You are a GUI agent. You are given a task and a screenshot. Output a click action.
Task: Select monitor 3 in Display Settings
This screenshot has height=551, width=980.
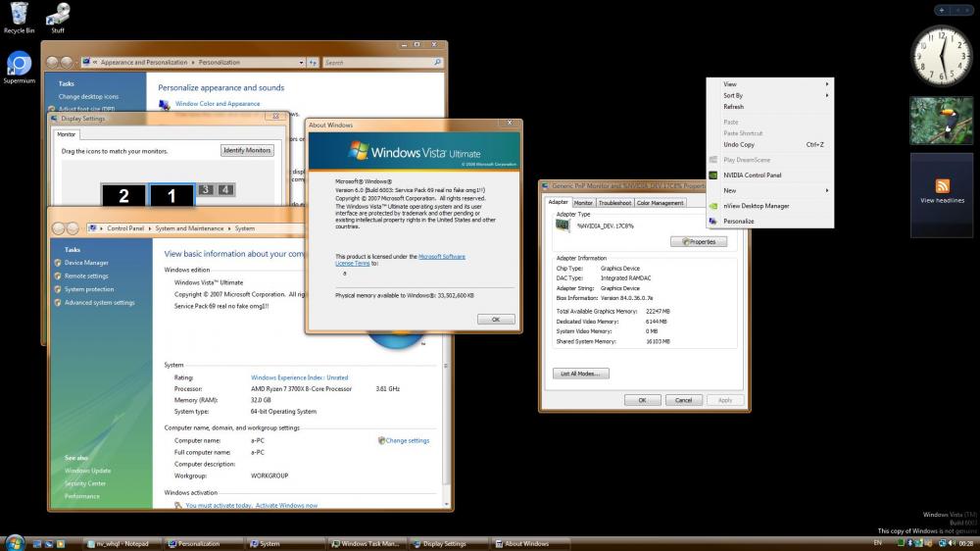pyautogui.click(x=206, y=189)
